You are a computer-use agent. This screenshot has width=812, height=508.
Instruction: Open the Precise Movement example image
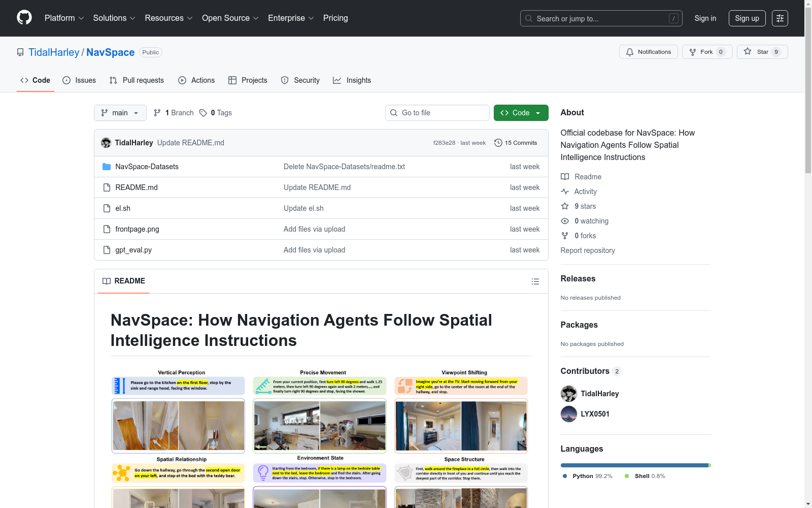(320, 425)
